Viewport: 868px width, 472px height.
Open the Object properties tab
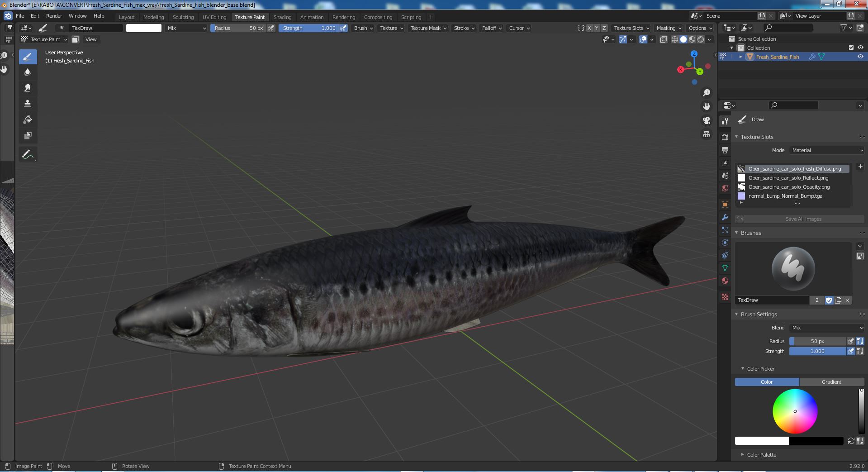[x=725, y=205]
